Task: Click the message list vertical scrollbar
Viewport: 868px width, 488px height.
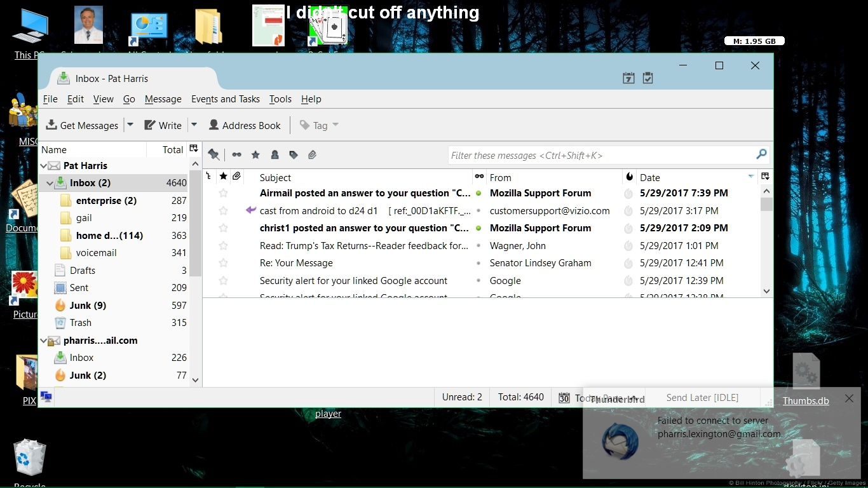Action: point(766,241)
